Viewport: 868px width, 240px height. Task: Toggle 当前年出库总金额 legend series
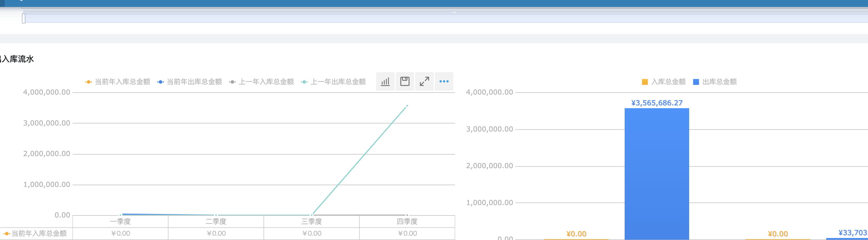(189, 82)
